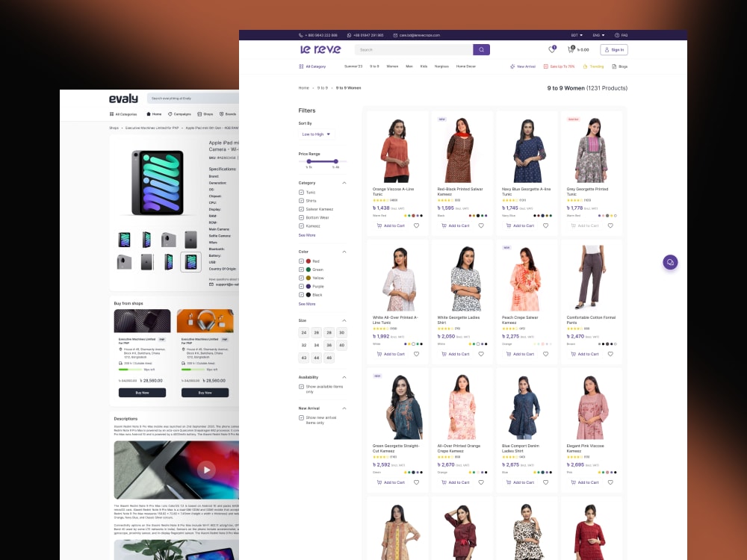Play the video in Evaly Descriptions section

(x=206, y=470)
